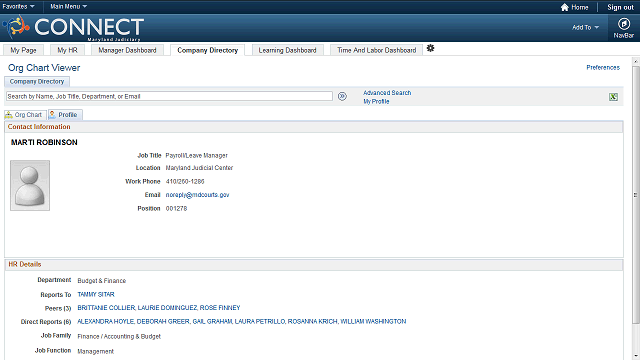Click the gear icon beside dashboard tabs
The image size is (640, 360).
430,48
